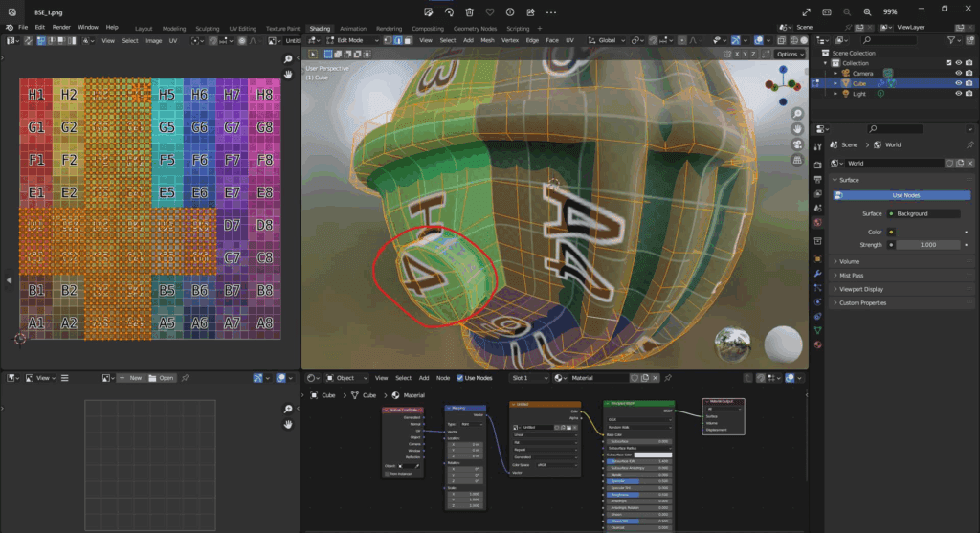Viewport: 980px width, 533px height.
Task: Toggle camera view in 3D viewport
Action: point(797,144)
